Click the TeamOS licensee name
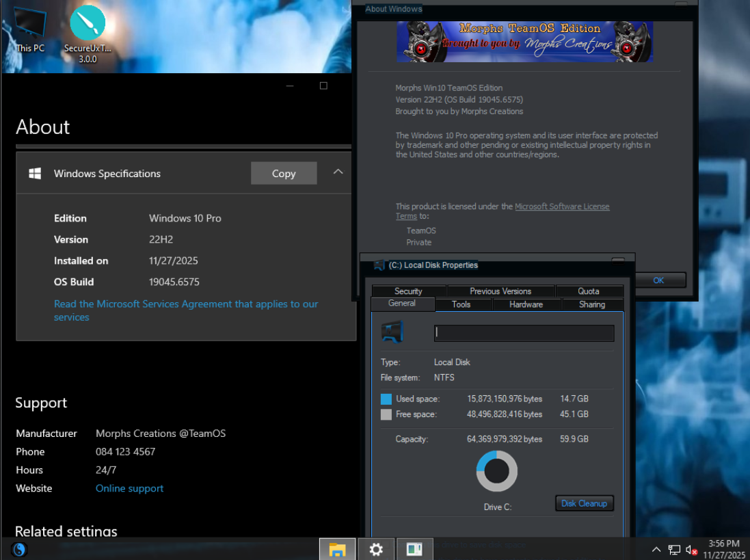 [421, 230]
